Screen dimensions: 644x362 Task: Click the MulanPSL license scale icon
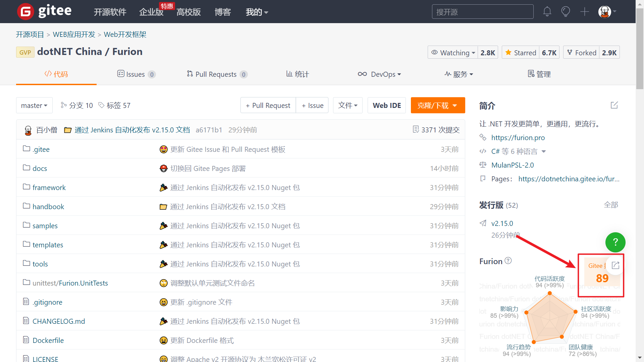[483, 165]
